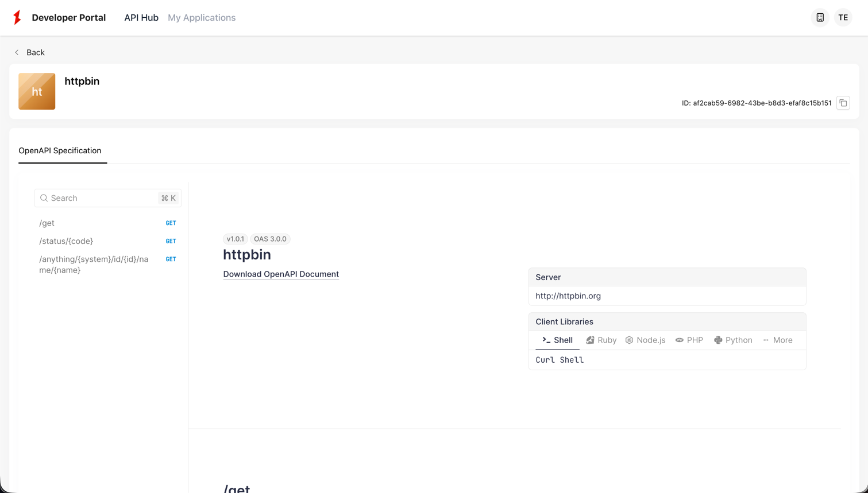Select the OpenAPI Specification tab
The image size is (868, 493).
(x=60, y=150)
